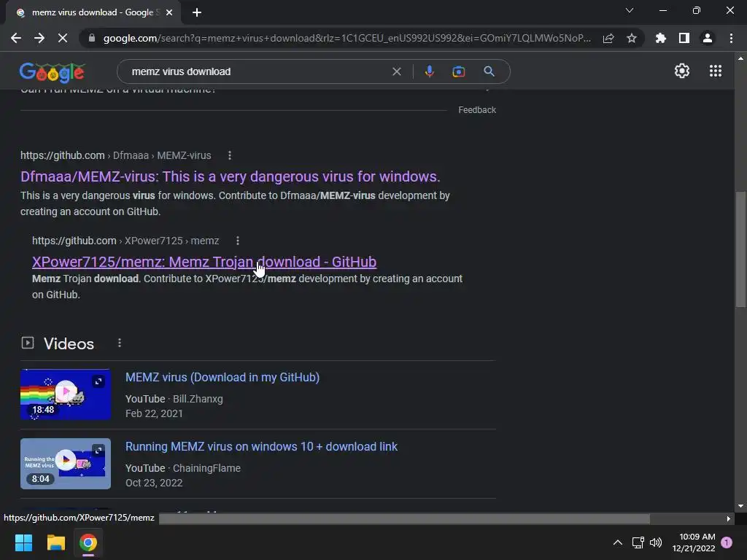Image resolution: width=747 pixels, height=560 pixels.
Task: Go back with the browser back arrow
Action: point(16,38)
